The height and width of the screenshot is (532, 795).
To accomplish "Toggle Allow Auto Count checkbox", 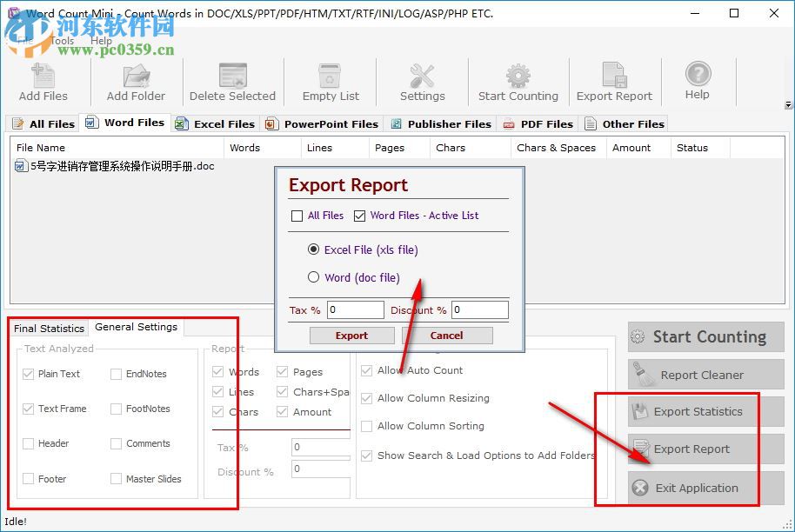I will [x=366, y=370].
